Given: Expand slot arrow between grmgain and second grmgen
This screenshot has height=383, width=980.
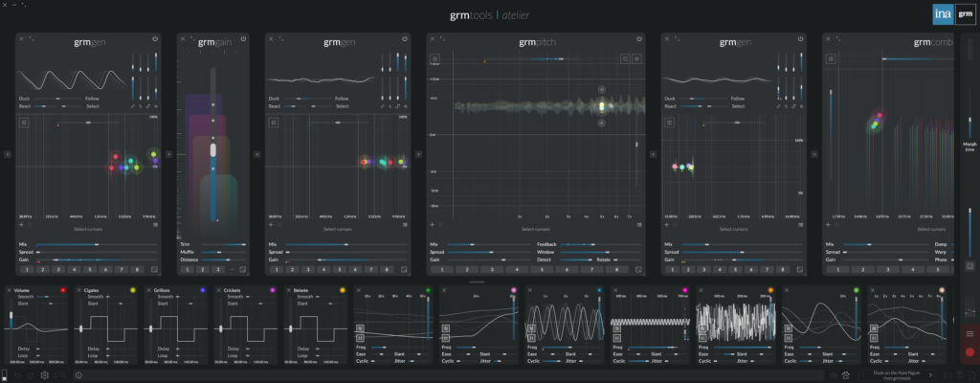Looking at the screenshot, I should (256, 153).
